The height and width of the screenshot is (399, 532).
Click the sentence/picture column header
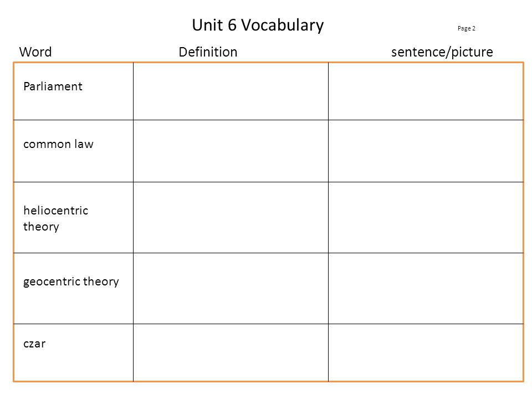coord(442,52)
